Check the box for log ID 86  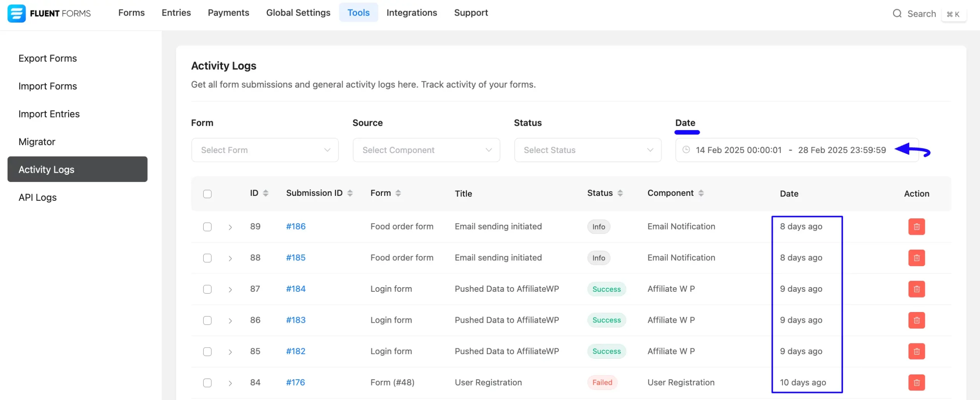click(207, 320)
